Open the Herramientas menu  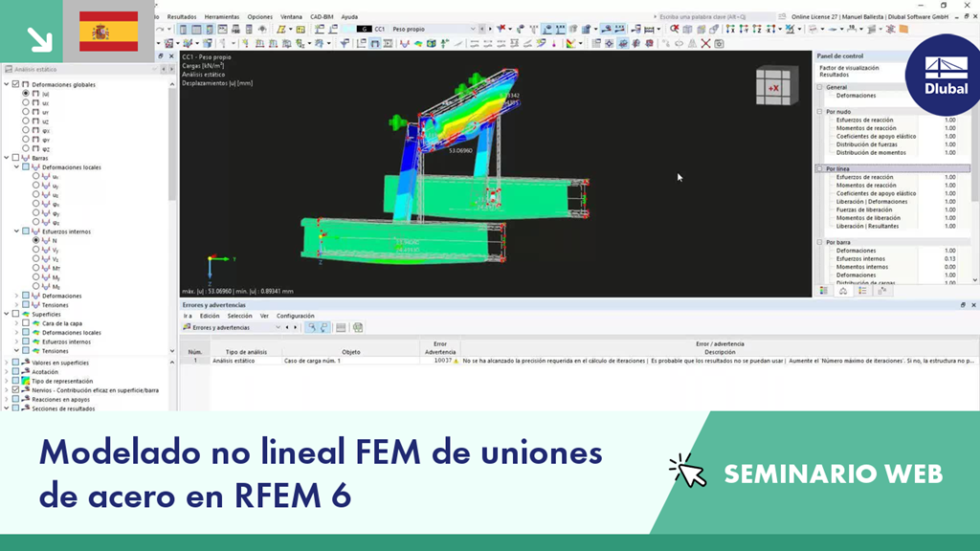click(x=222, y=17)
